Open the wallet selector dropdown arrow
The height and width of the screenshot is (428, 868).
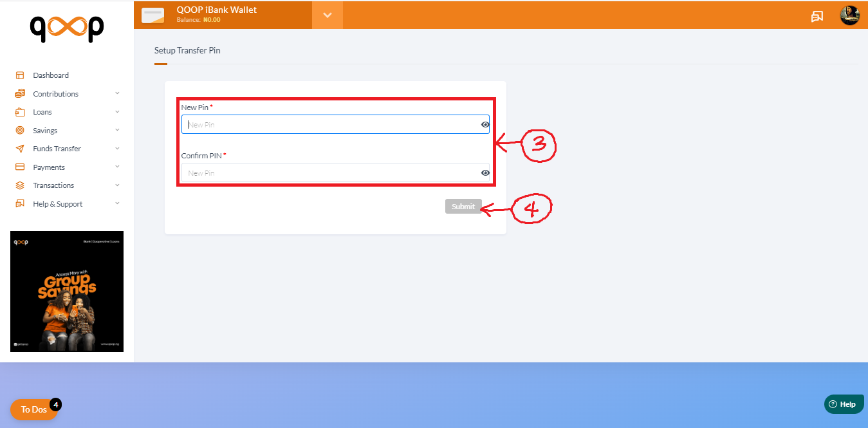(x=328, y=15)
